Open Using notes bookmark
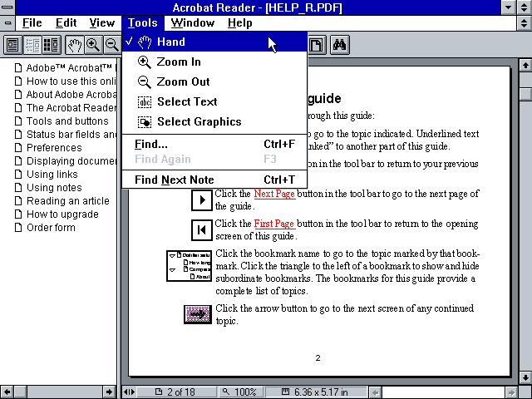Screen dimensions: 532x399 click(54, 187)
